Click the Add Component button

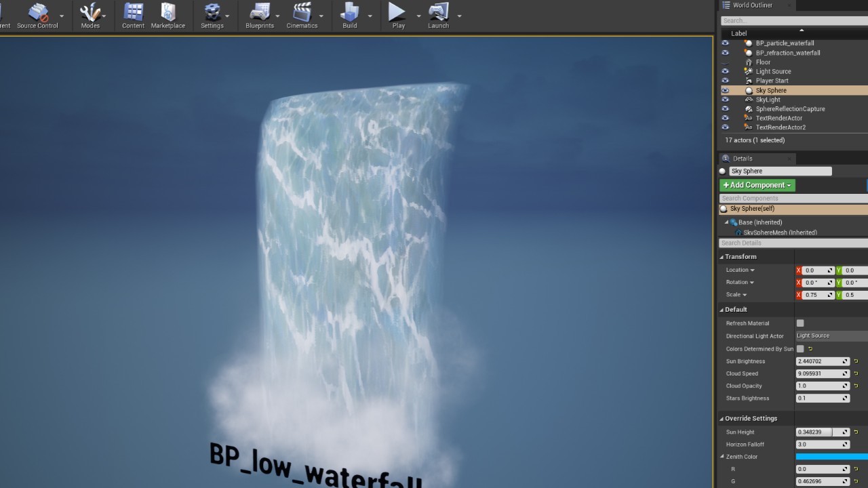757,185
